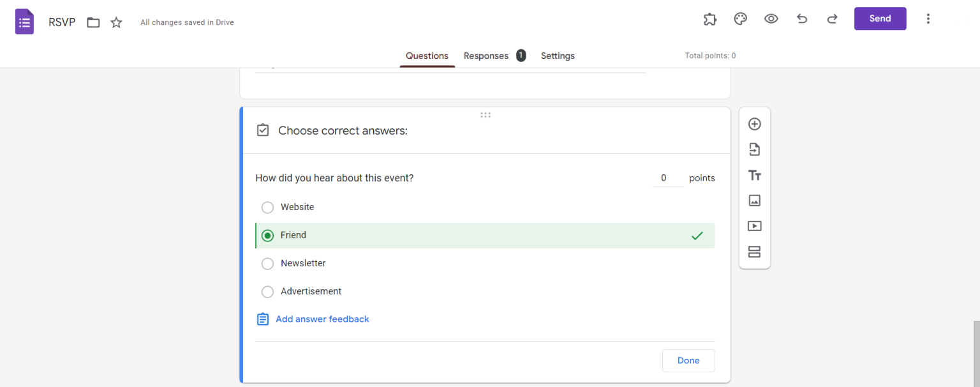Click the green checkmark on Friend
Image resolution: width=980 pixels, height=387 pixels.
pyautogui.click(x=697, y=236)
